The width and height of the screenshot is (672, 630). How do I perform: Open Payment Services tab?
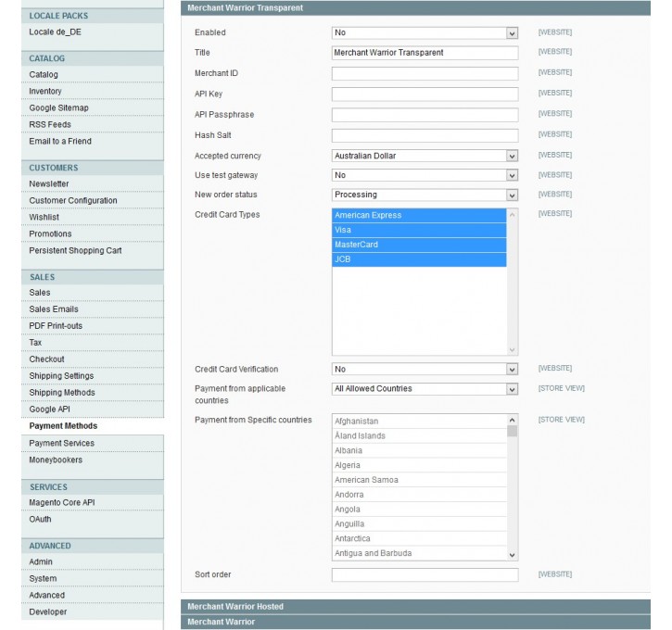pos(92,443)
